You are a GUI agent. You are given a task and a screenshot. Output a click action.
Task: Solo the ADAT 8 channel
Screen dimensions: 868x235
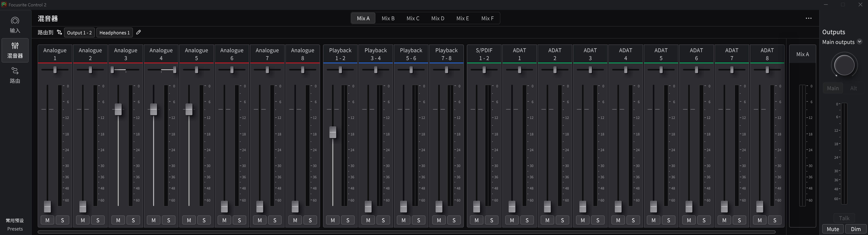pos(775,220)
